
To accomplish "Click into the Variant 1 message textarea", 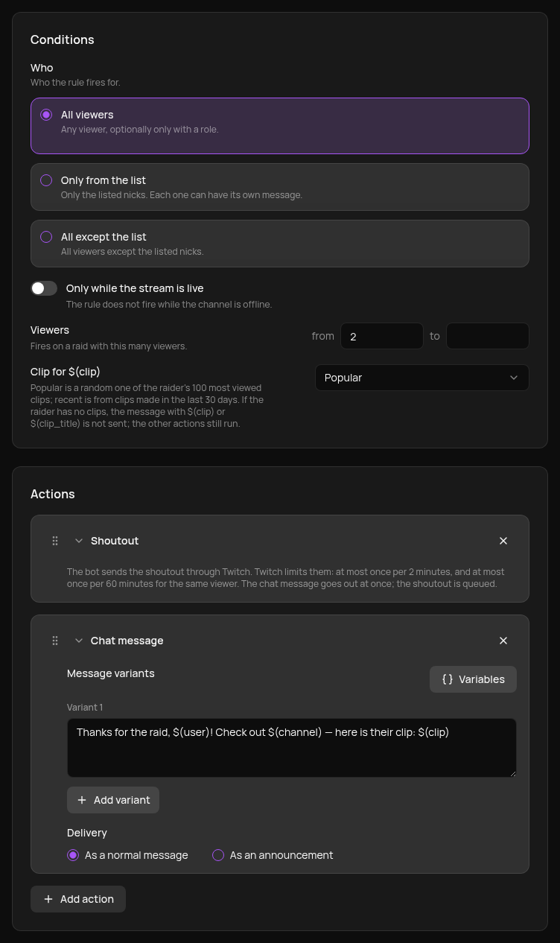I will click(292, 748).
